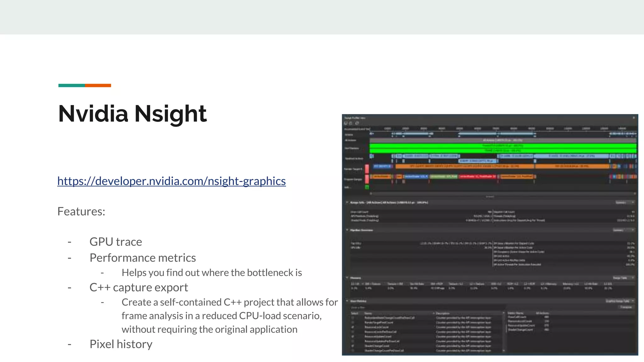Click the circular-arrow icon in the Range Profiler toolbar
Image resolution: width=644 pixels, height=362 pixels.
(x=357, y=123)
